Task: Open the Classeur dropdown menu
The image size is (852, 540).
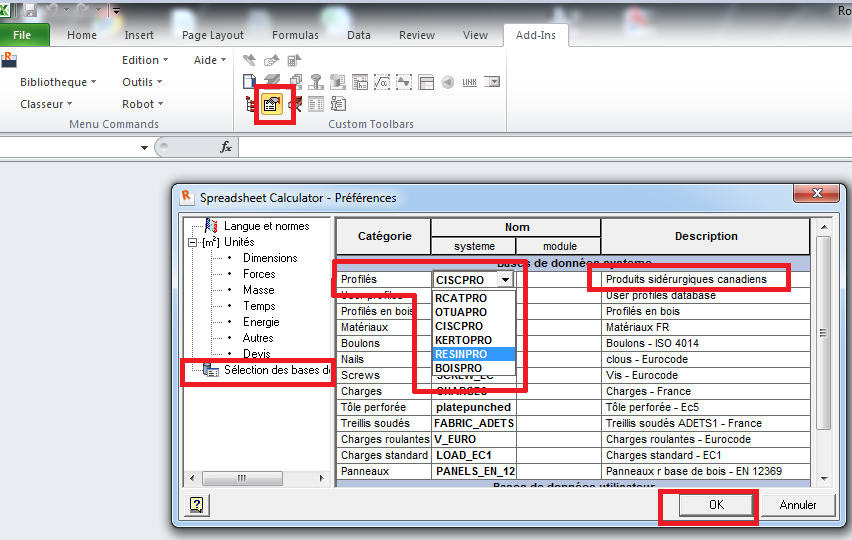Action: tap(46, 104)
